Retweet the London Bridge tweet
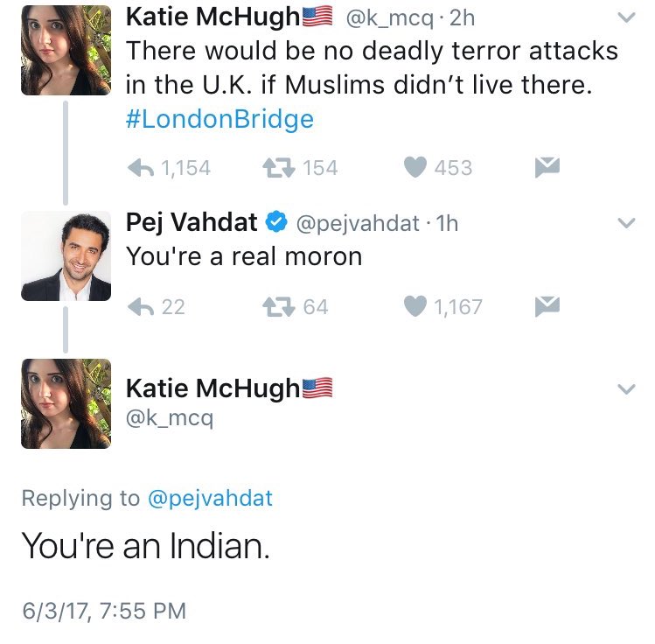This screenshot has width=655, height=644. pos(279,167)
